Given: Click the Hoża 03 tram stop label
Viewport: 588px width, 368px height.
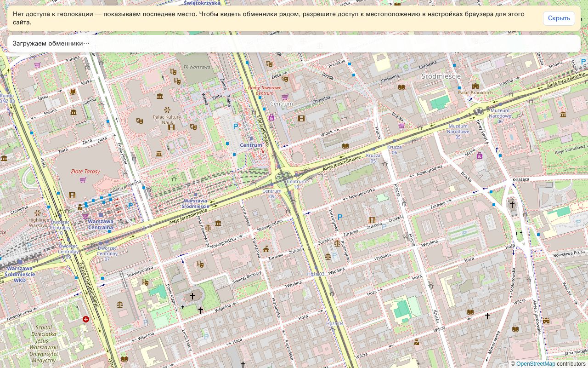Looking at the screenshot, I should tap(316, 274).
